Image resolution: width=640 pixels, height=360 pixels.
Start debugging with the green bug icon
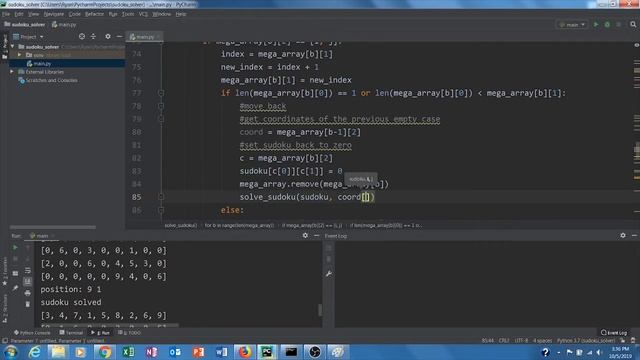(607, 24)
